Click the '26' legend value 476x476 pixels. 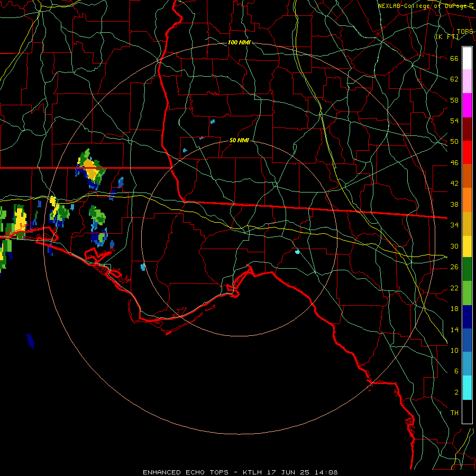[x=454, y=267]
